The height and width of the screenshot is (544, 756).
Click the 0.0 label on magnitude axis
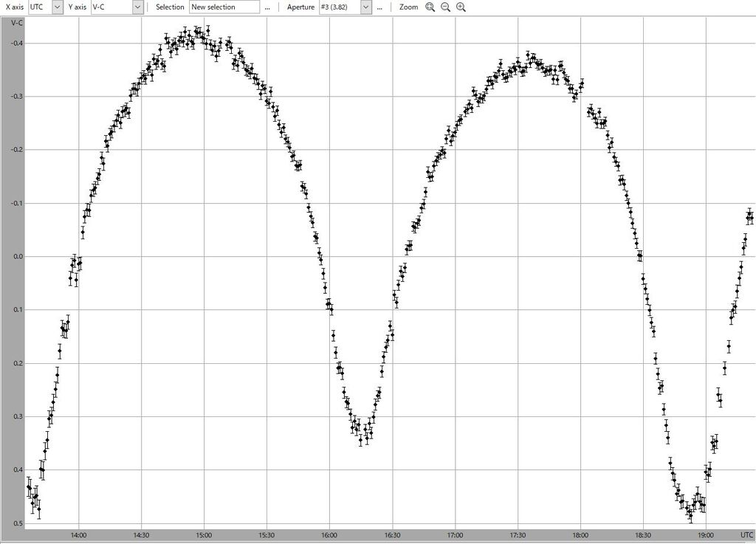pos(18,256)
